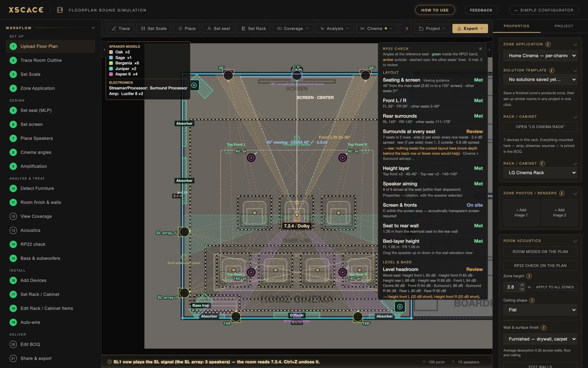Click the Oak speaker model color swatch

(111, 52)
